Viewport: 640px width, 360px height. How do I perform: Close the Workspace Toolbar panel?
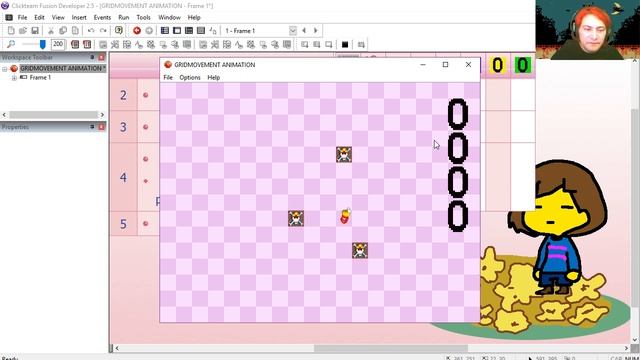click(101, 57)
